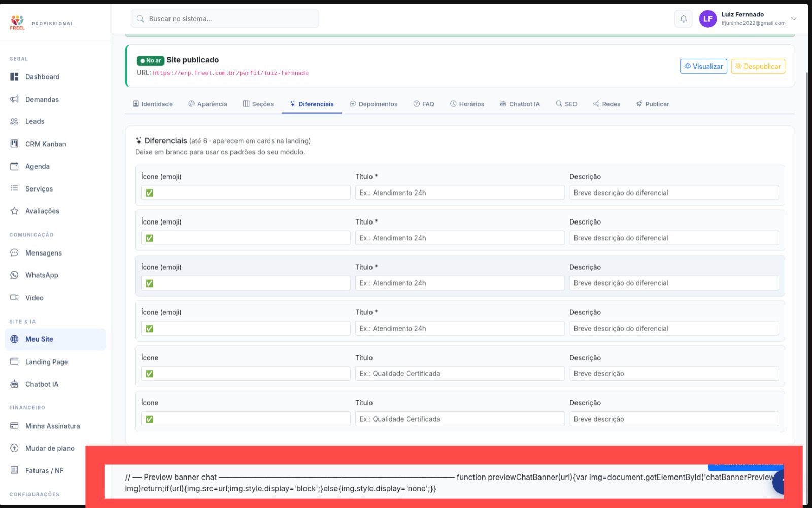Click second row Descrição field
Image resolution: width=812 pixels, height=508 pixels.
[x=674, y=238]
